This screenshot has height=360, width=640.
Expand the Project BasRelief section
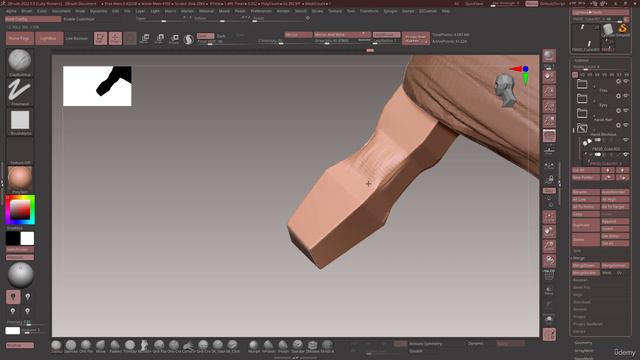[x=588, y=324]
